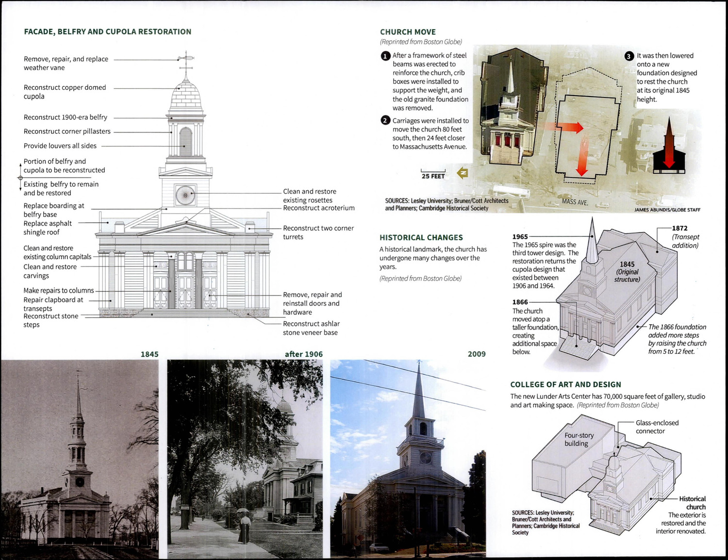Click the numbered circle 1 in Church Move
Image resolution: width=728 pixels, height=560 pixels.
click(385, 56)
